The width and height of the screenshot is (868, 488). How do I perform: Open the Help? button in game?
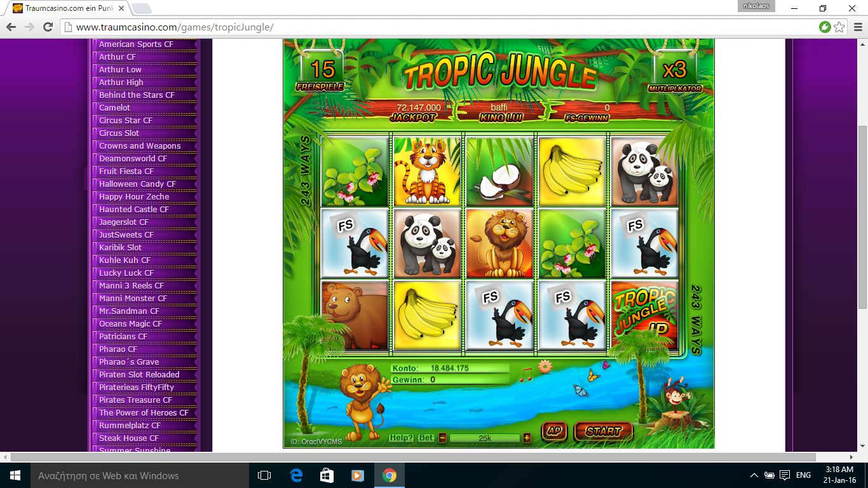pos(402,438)
